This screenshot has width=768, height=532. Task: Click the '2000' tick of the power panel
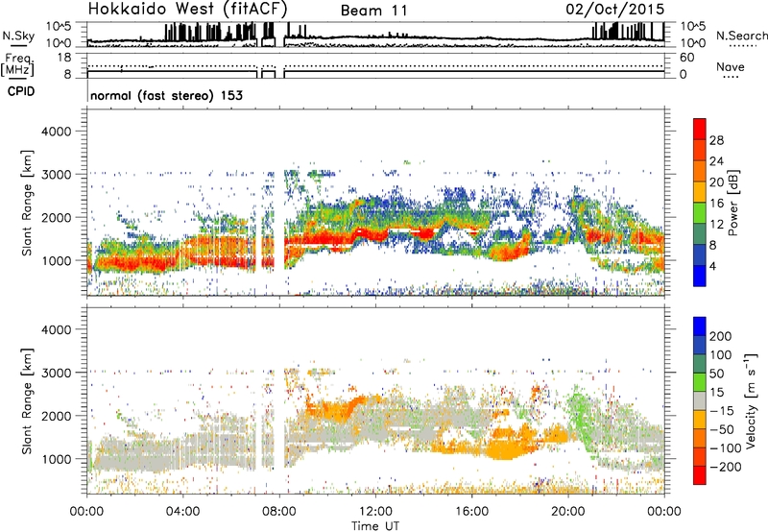(56, 217)
